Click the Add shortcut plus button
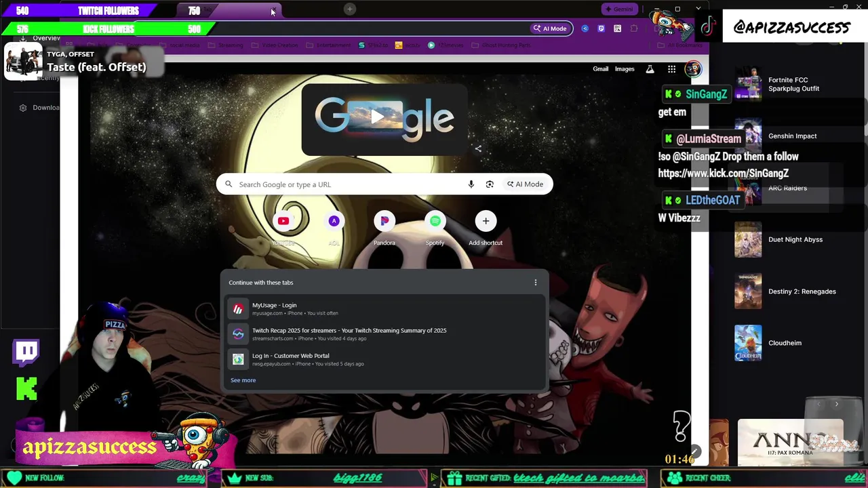868x488 pixels. tap(486, 221)
